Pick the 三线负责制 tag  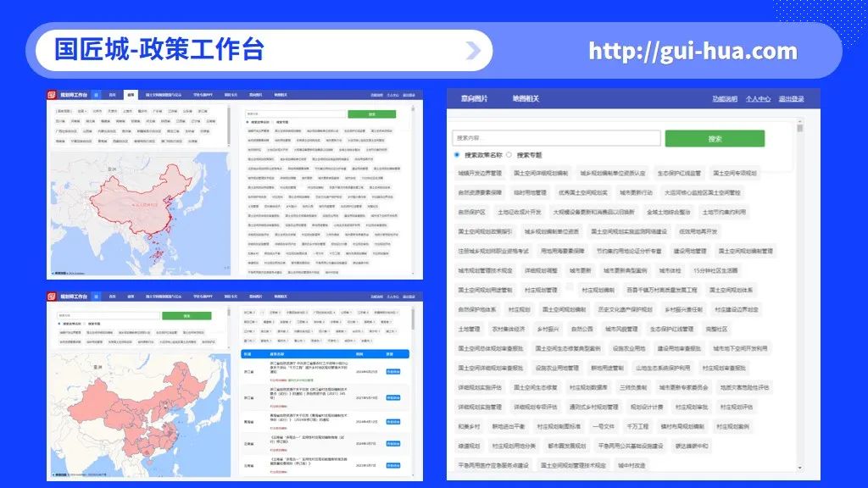tap(632, 387)
